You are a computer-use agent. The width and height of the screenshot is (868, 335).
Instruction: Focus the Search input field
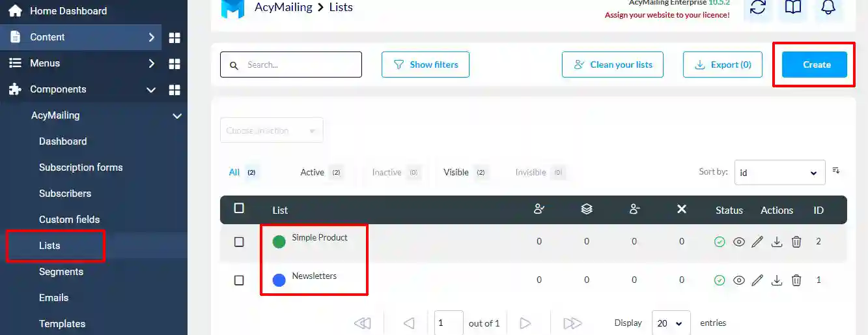click(291, 65)
